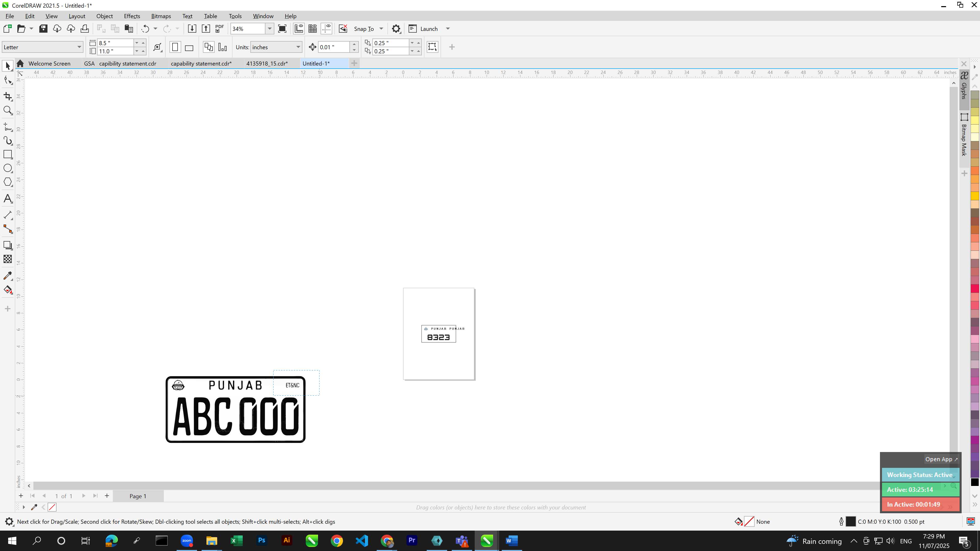Select the Rectangle tool
The image size is (980, 551).
[8, 154]
